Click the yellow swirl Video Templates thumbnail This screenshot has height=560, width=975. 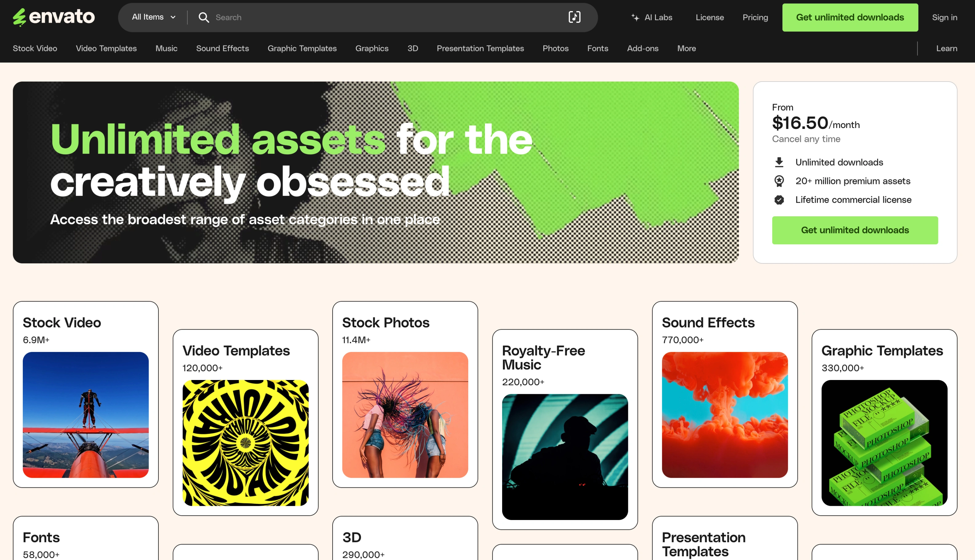point(245,443)
